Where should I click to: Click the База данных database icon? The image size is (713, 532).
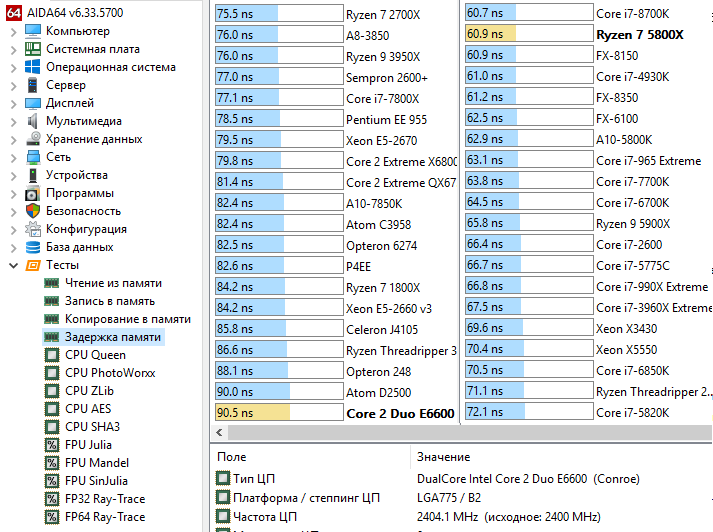pyautogui.click(x=33, y=247)
